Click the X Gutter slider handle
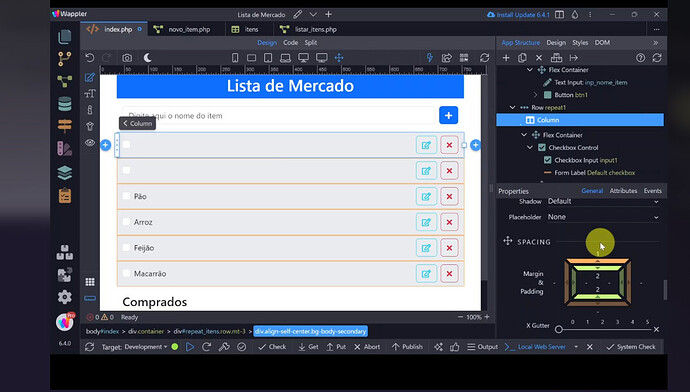The image size is (690, 392). 559,329
